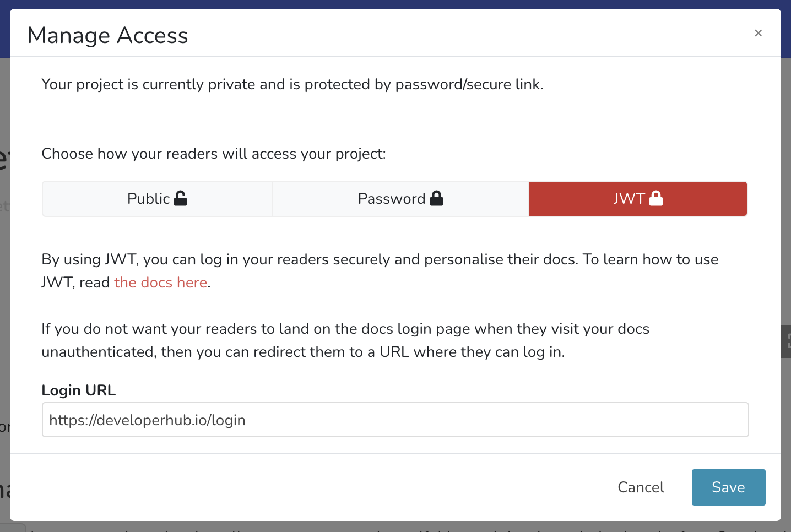Choose the JWT access option
This screenshot has width=791, height=532.
coord(629,199)
